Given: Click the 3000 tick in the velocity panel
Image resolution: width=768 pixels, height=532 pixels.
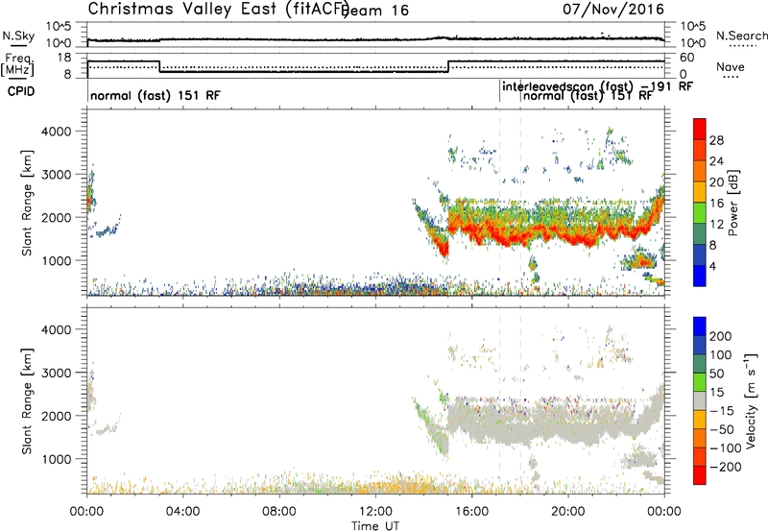Looking at the screenshot, I should point(56,373).
